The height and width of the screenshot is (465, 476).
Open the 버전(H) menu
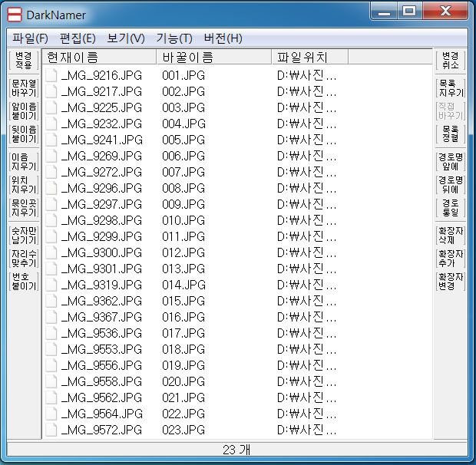[x=223, y=38]
